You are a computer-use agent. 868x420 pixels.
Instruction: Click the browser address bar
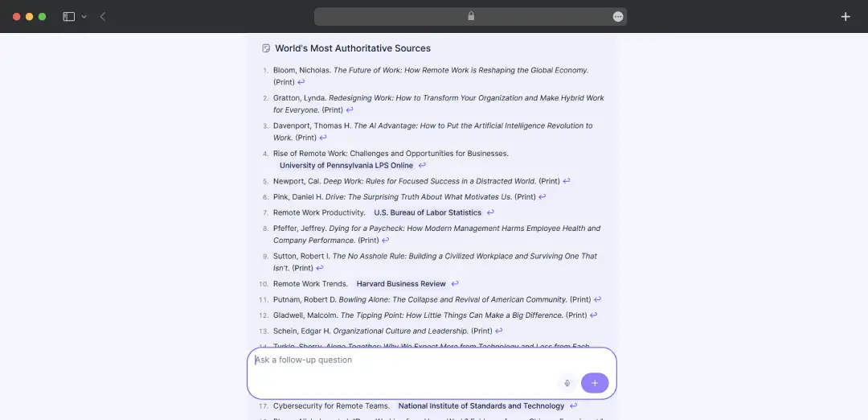470,17
